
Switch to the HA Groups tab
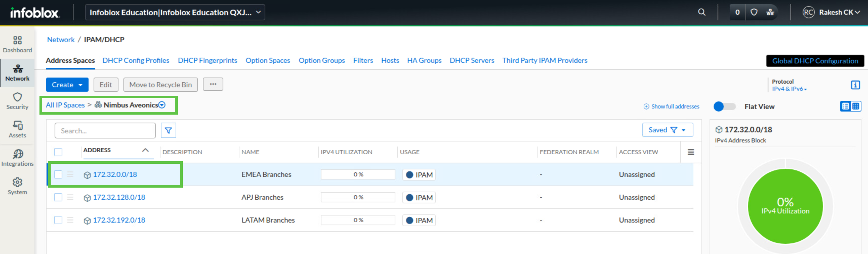tap(424, 60)
